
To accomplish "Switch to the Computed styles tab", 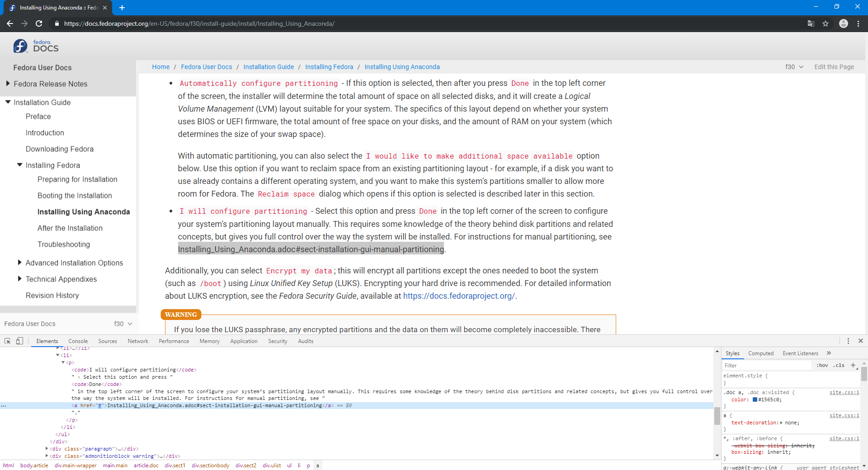I will pyautogui.click(x=761, y=353).
